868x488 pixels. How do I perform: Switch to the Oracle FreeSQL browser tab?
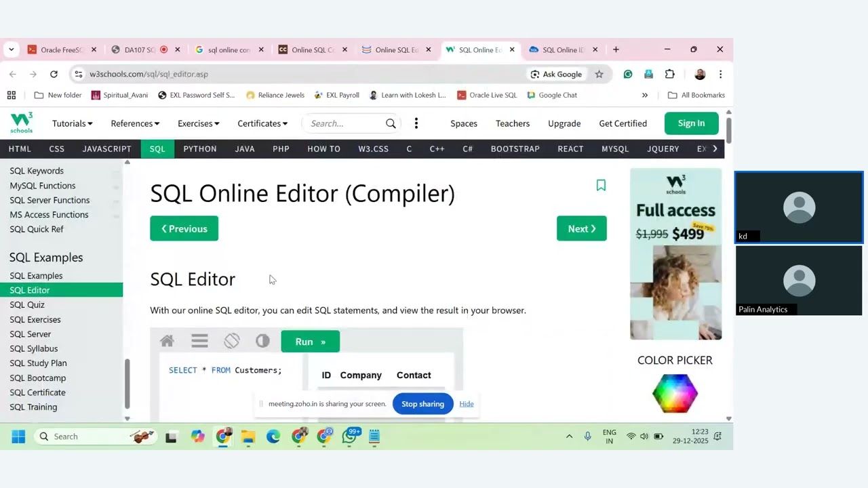62,49
